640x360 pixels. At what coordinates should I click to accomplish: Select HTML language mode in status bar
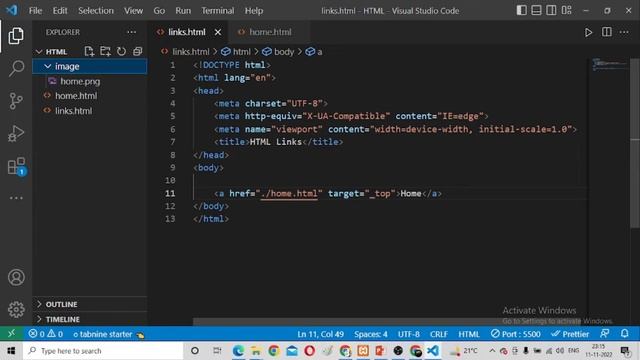(x=469, y=334)
